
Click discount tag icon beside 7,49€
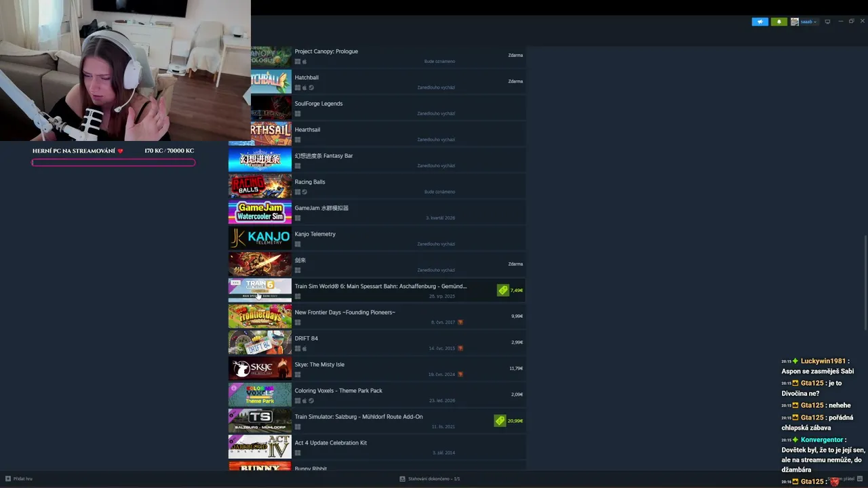coord(502,290)
